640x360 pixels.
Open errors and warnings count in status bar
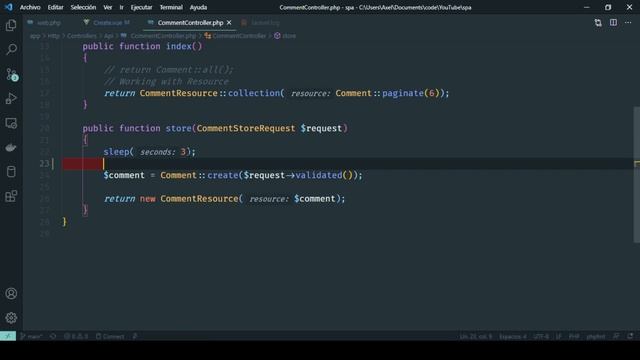tap(76, 337)
